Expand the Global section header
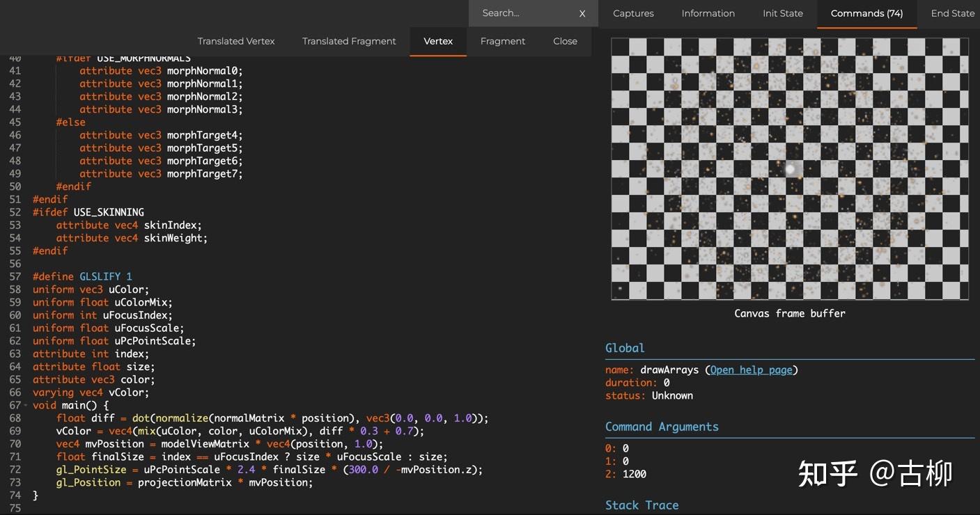 (625, 347)
